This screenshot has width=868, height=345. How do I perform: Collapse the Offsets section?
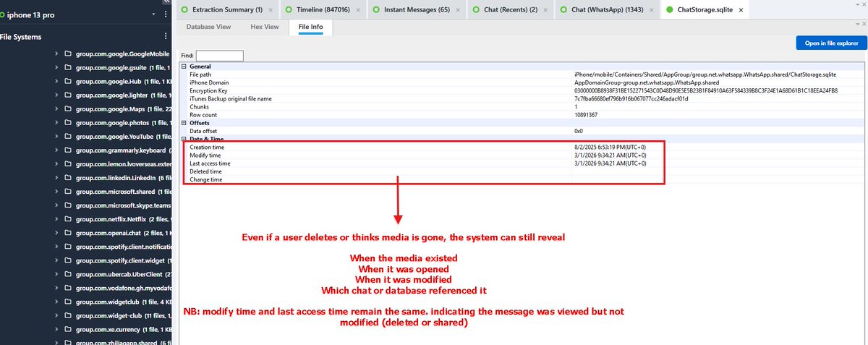(183, 123)
